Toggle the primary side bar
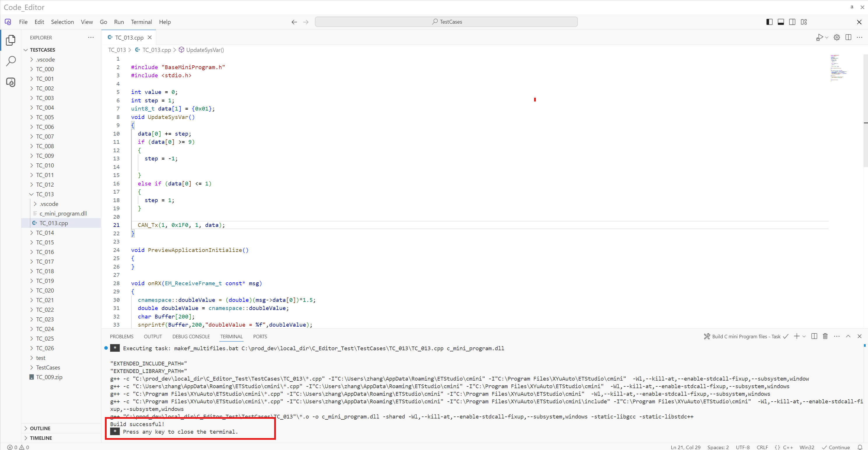This screenshot has width=868, height=450. pyautogui.click(x=769, y=22)
